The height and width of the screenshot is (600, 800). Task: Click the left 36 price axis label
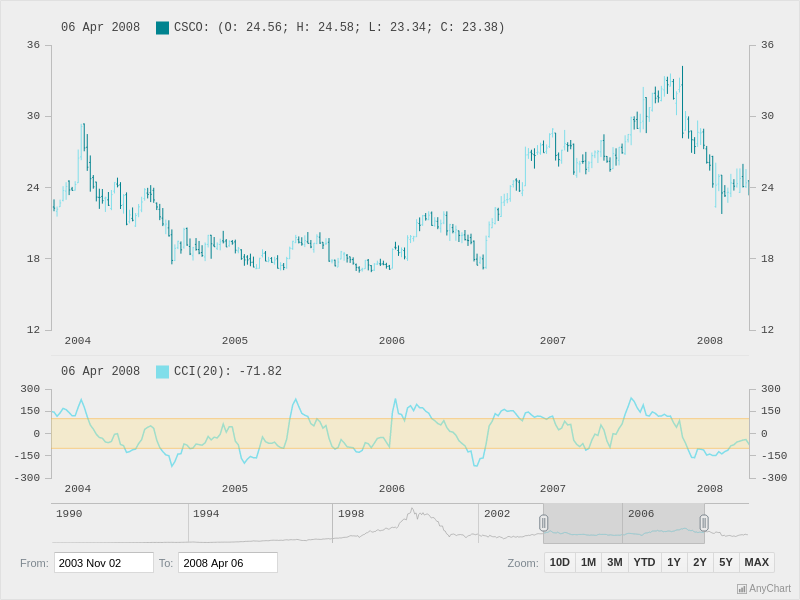(33, 45)
